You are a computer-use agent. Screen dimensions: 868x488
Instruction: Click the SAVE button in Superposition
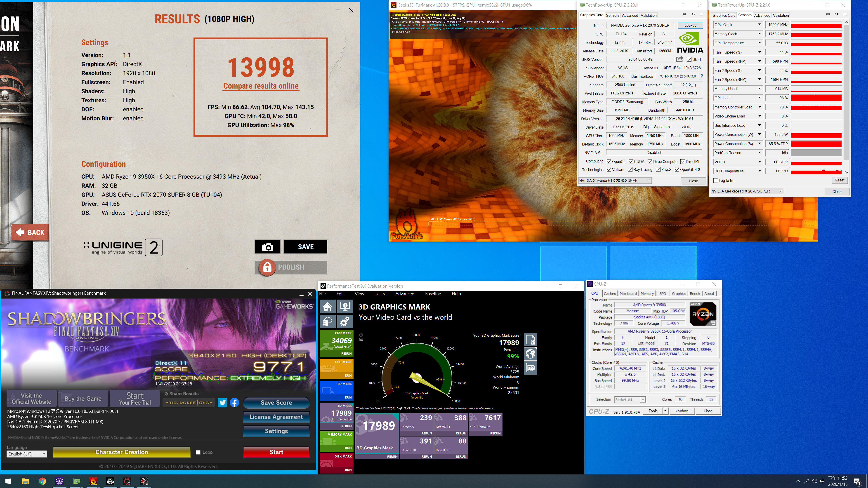306,247
